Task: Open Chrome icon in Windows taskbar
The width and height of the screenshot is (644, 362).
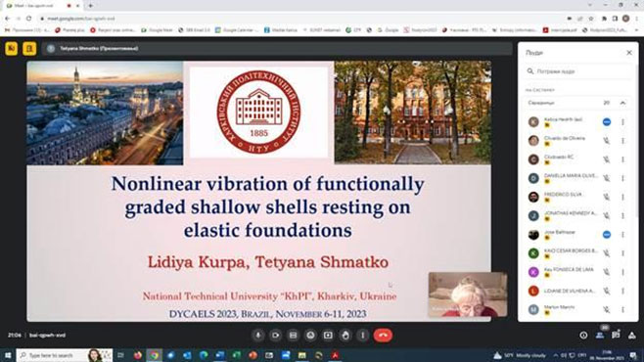Action: point(154,355)
